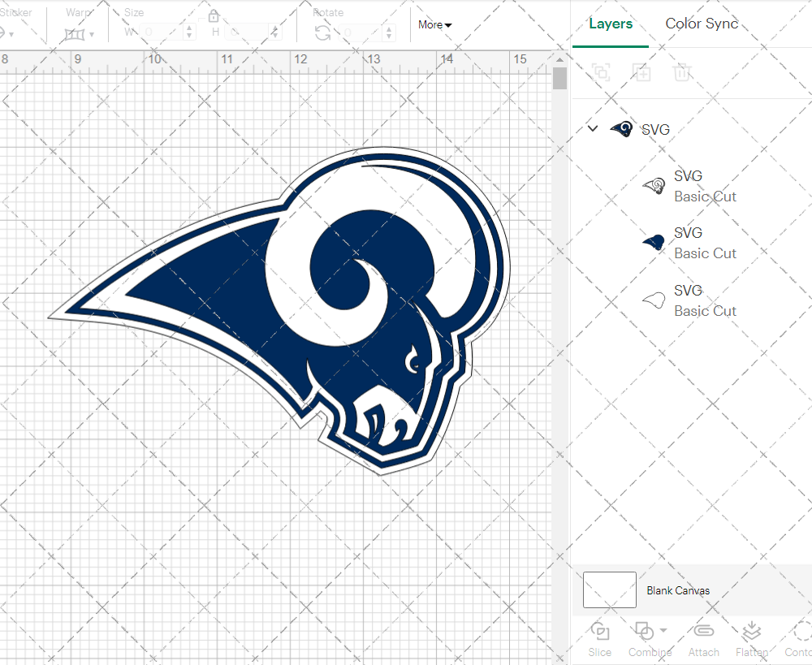Select the navy blue SVG layer
This screenshot has height=665, width=812.
pyautogui.click(x=690, y=243)
